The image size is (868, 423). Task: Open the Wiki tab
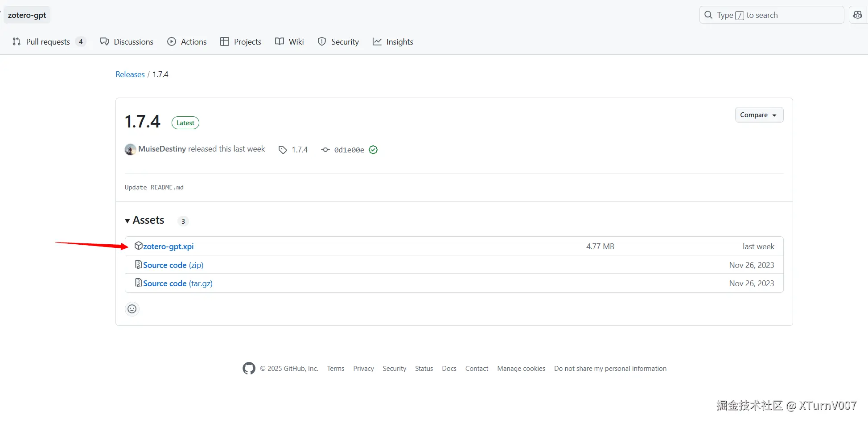pyautogui.click(x=289, y=42)
